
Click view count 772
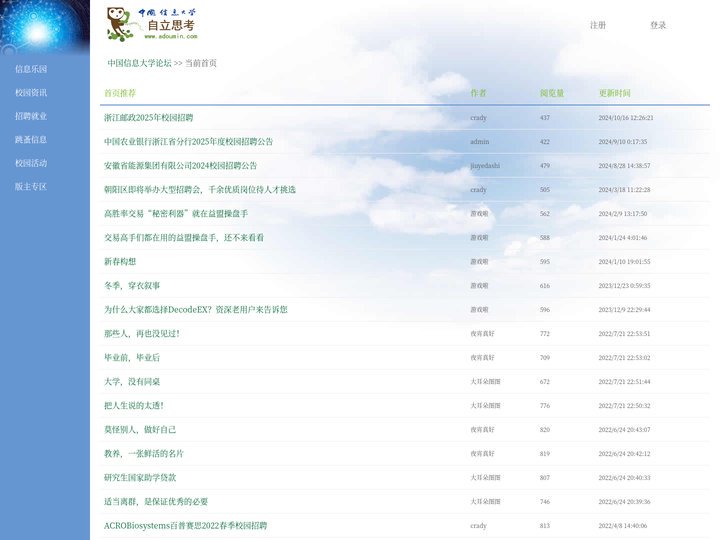[x=545, y=333]
